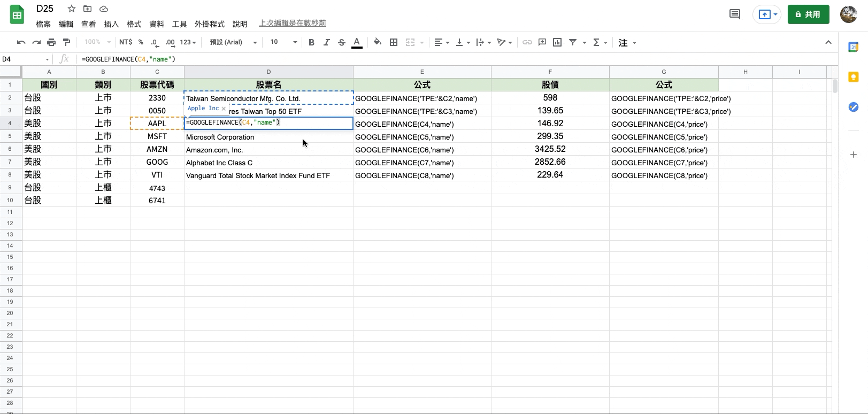Open the 插入 menu

(x=111, y=24)
